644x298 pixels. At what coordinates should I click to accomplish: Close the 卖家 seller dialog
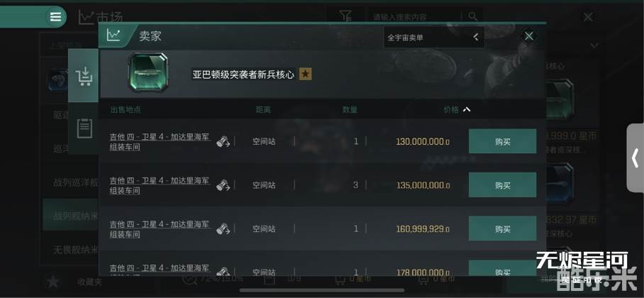pyautogui.click(x=529, y=36)
